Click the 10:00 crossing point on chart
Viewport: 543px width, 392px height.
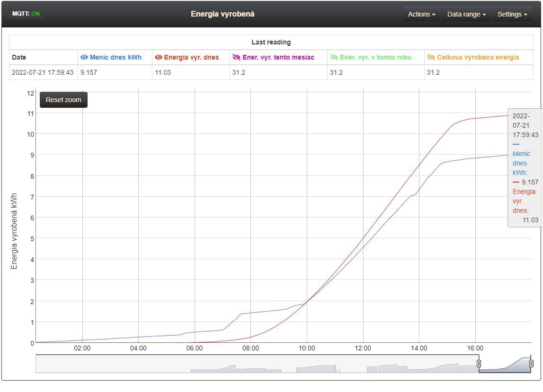coord(307,301)
